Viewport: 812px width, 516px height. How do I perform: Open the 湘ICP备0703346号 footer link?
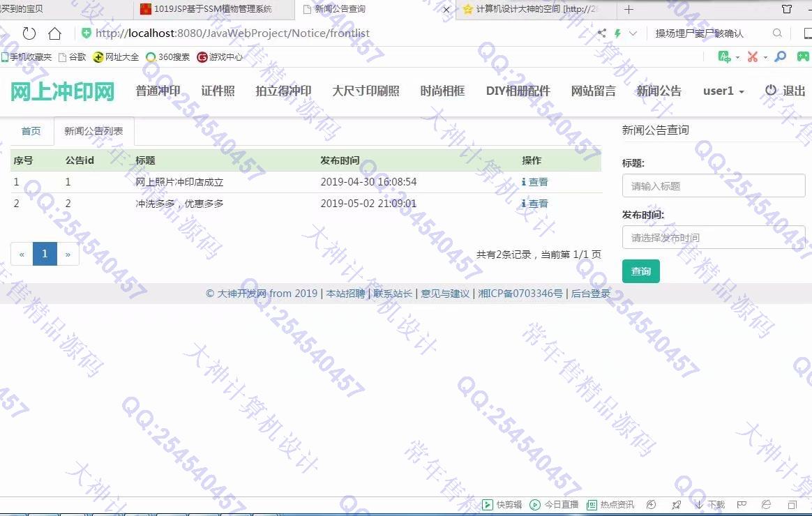[x=520, y=294]
